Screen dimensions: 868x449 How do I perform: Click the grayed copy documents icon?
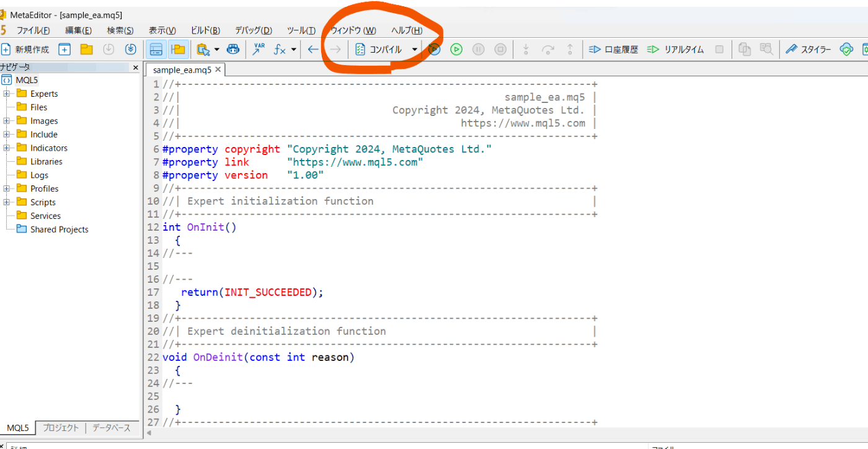[745, 50]
